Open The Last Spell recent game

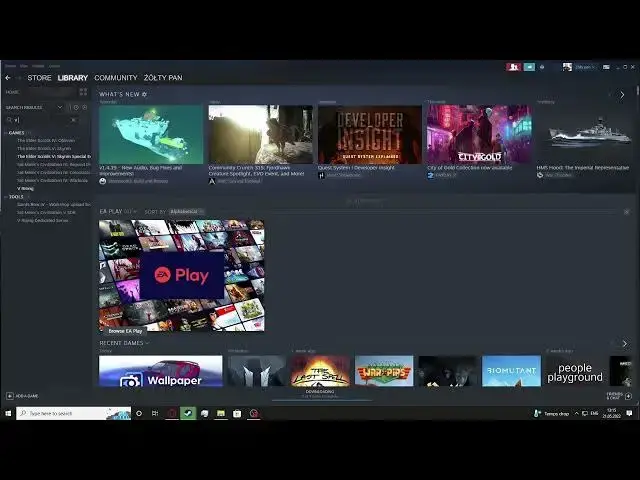[320, 371]
